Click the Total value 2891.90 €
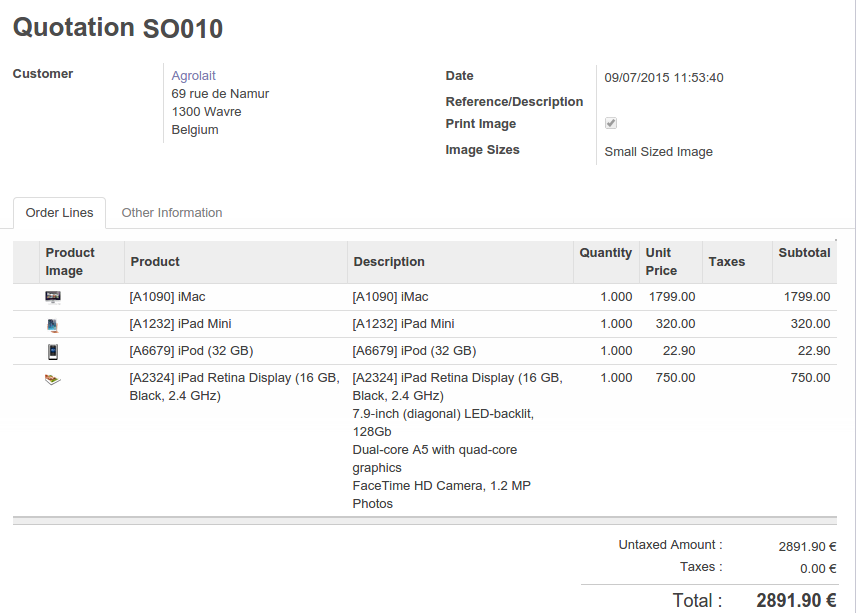The height and width of the screenshot is (613, 856). point(796,601)
